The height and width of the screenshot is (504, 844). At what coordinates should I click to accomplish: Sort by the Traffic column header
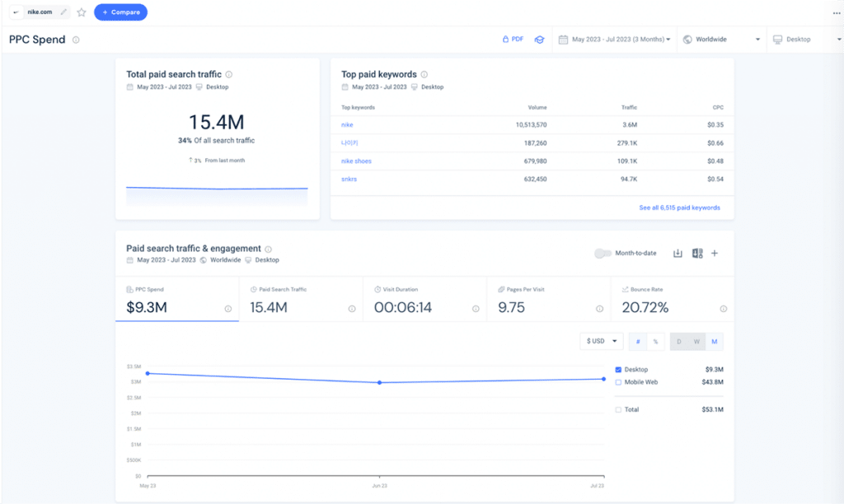click(629, 108)
